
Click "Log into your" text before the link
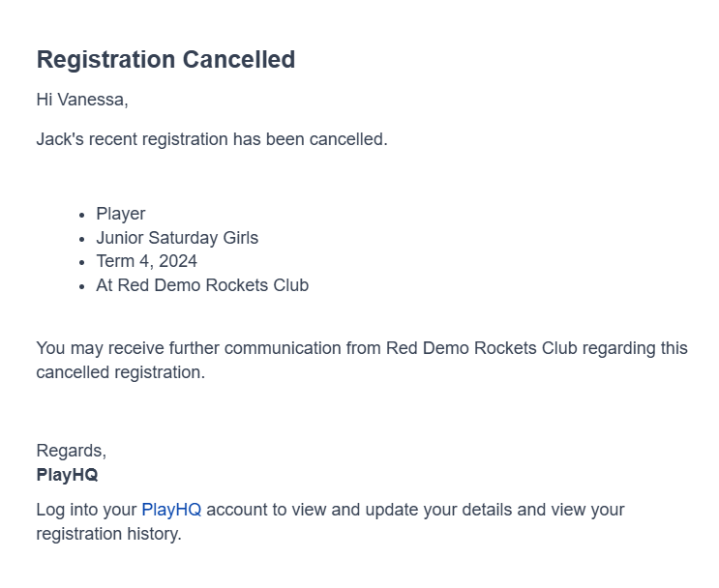pyautogui.click(x=87, y=510)
